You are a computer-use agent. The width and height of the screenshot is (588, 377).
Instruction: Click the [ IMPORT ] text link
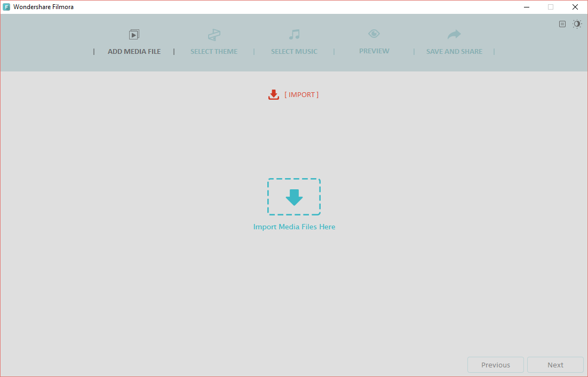[301, 94]
